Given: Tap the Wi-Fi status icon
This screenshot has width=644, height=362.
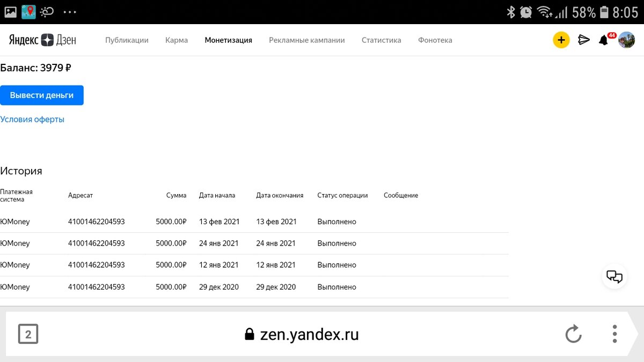Looking at the screenshot, I should coord(544,12).
